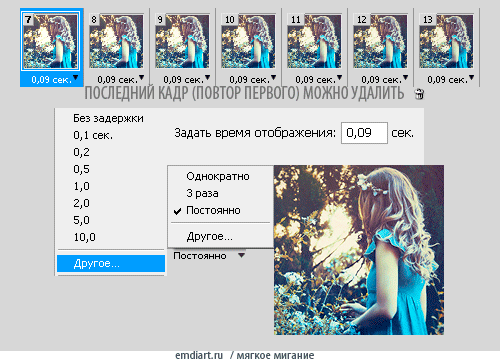Select animation frame 8 thumbnail
Image resolution: width=500 pixels, height=362 pixels.
click(x=116, y=41)
